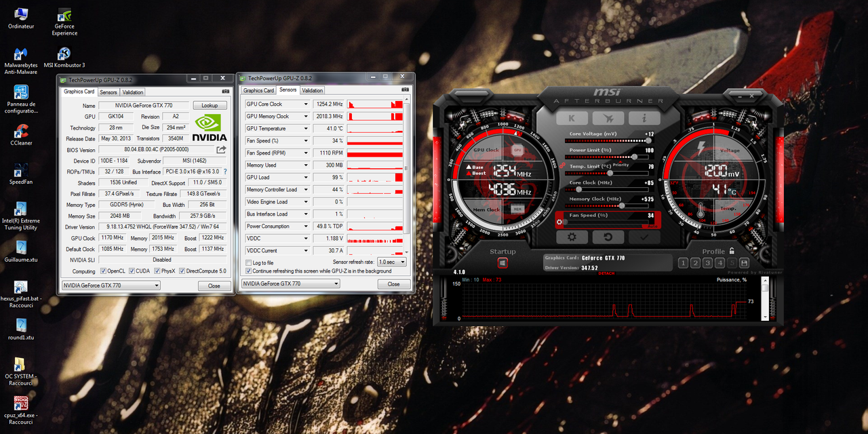Open the cpuz_x64.exe shortcut icon
The image size is (868, 434).
[x=21, y=408]
